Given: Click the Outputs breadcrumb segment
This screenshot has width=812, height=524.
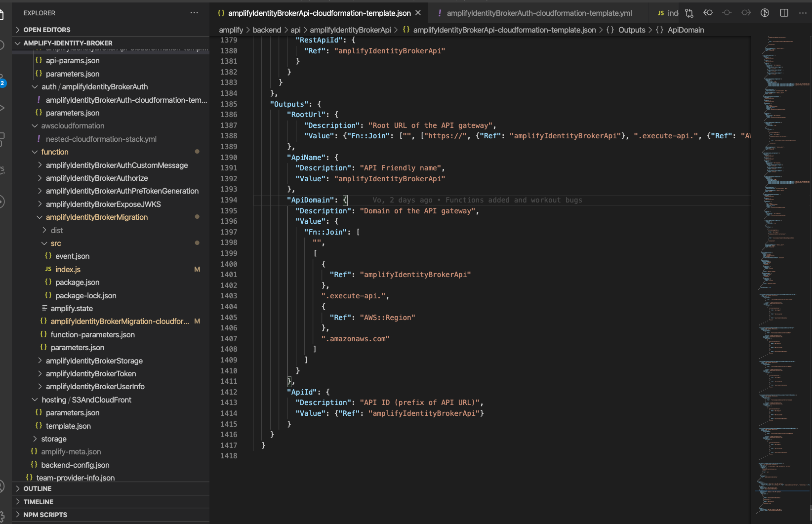Looking at the screenshot, I should [632, 30].
